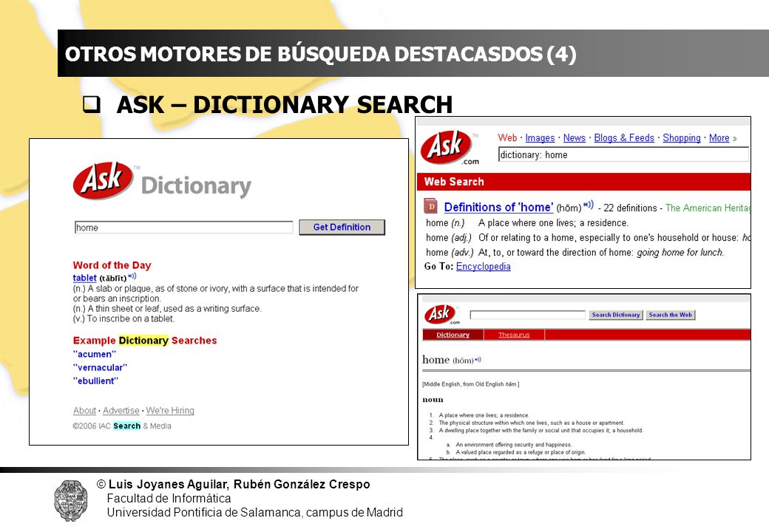Screen dimensions: 769x532
Task: Click the small Ask.com logo in dictionary results panel
Action: (442, 315)
